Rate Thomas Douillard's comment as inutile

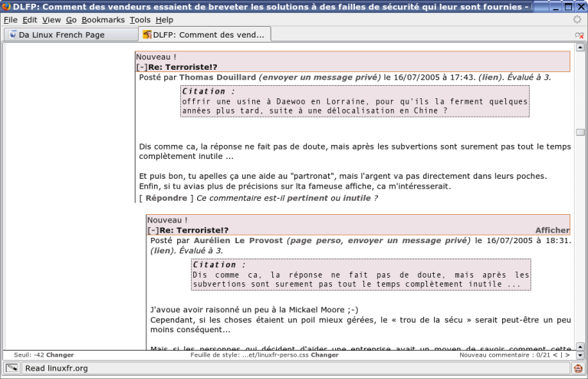(356, 198)
